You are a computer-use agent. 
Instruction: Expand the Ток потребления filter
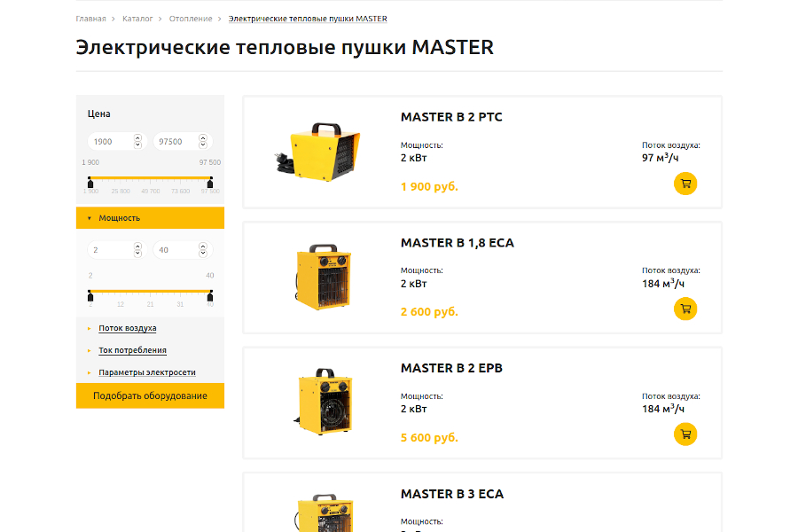click(132, 350)
